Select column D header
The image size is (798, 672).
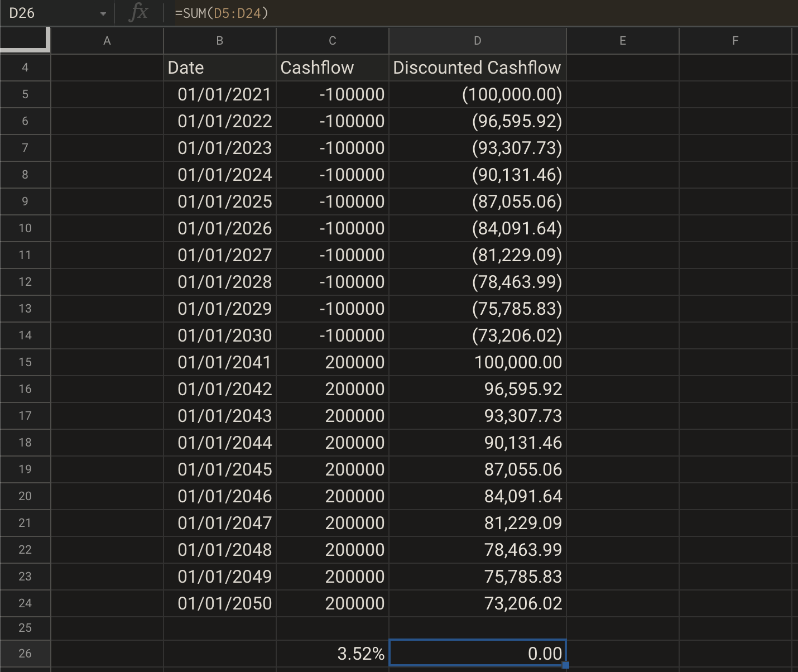(477, 41)
